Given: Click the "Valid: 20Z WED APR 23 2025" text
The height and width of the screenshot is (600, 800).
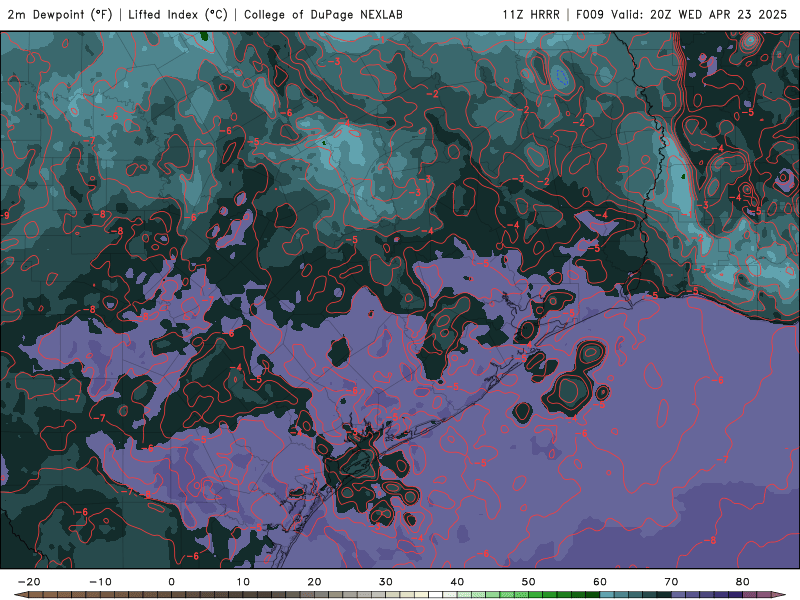Looking at the screenshot, I should point(699,15).
